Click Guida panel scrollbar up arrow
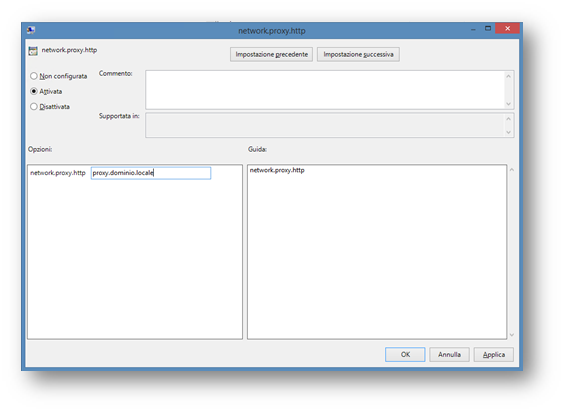The height and width of the screenshot is (413, 565). pos(512,170)
